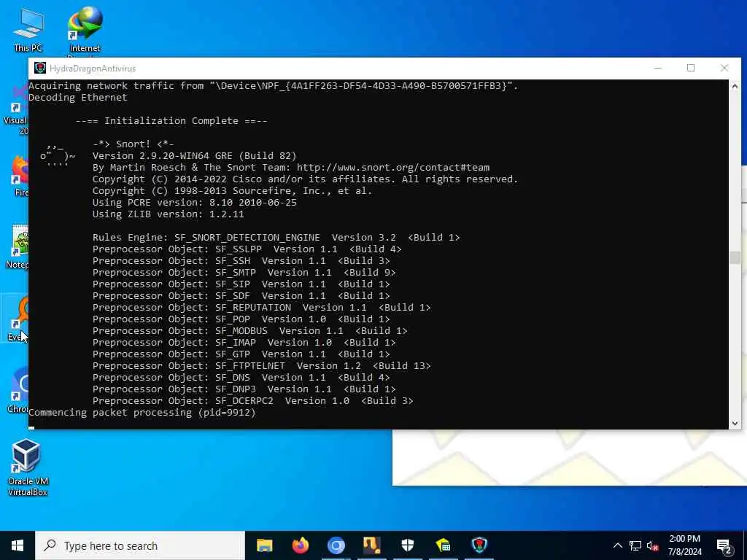The height and width of the screenshot is (560, 747).
Task: Click the console scrollbar up arrow
Action: pyautogui.click(x=735, y=86)
